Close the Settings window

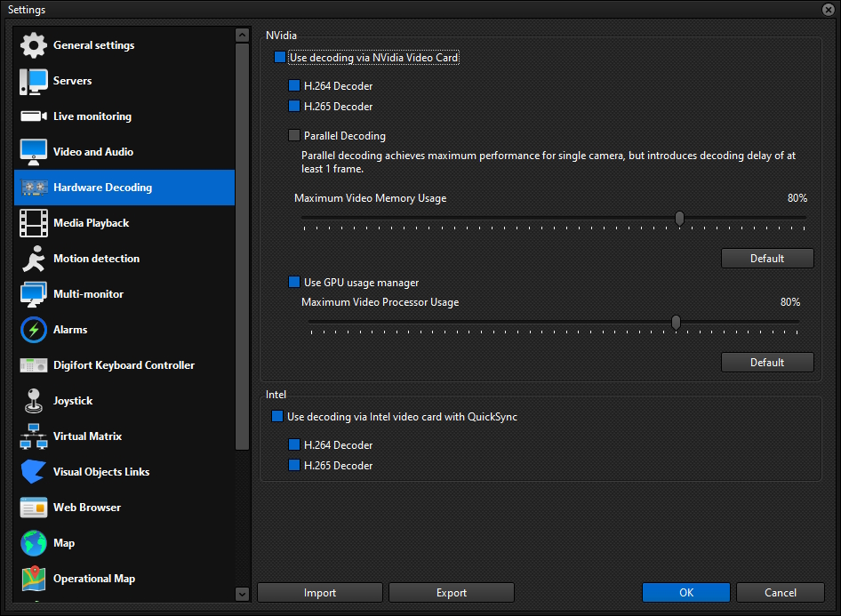pos(829,9)
